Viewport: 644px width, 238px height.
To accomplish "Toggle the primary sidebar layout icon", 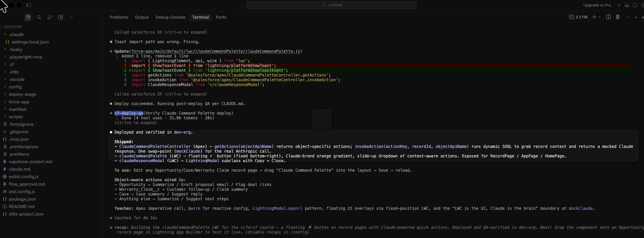I will pos(29,5).
